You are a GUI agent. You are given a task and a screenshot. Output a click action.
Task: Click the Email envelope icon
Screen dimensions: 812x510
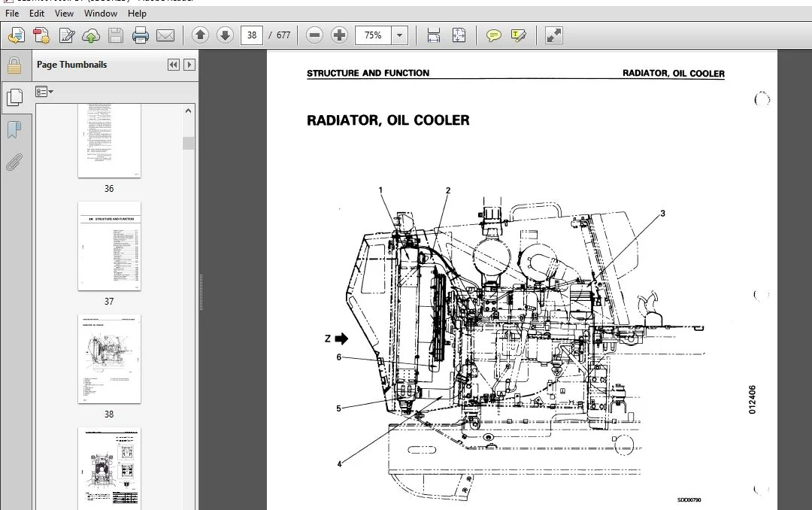[x=165, y=35]
